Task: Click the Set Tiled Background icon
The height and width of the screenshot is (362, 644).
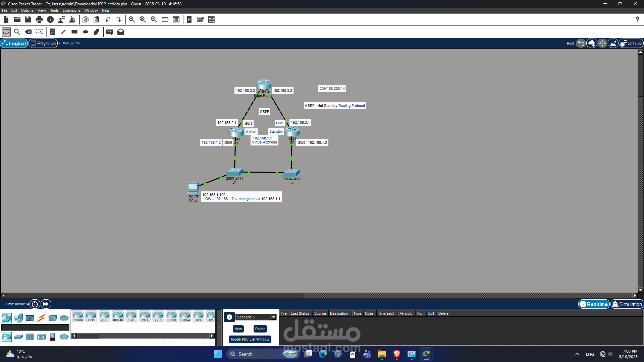Action: pyautogui.click(x=613, y=43)
